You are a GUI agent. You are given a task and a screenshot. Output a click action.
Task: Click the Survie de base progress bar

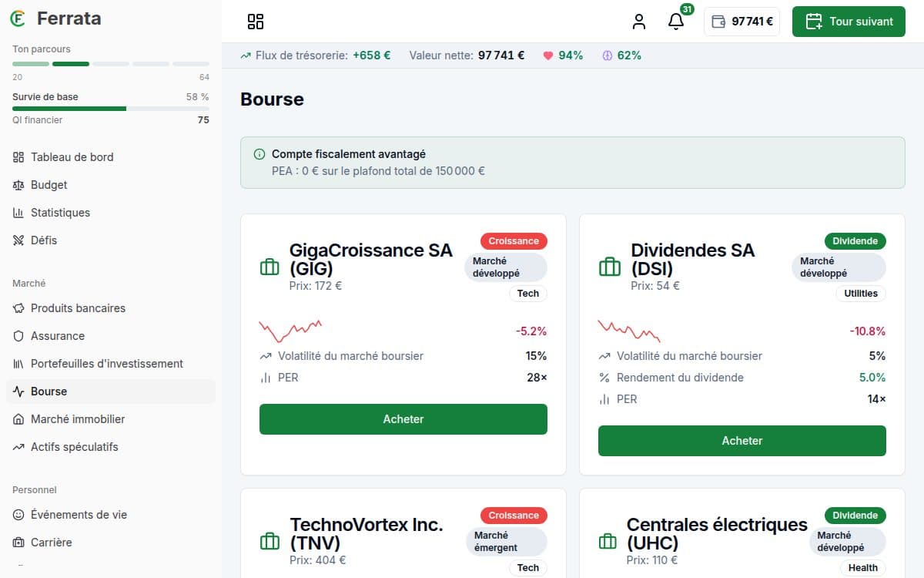tap(111, 109)
